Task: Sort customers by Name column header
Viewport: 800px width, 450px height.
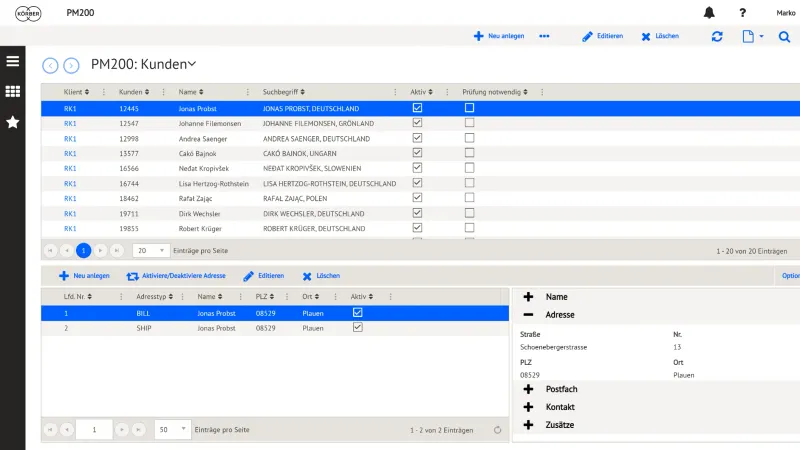Action: (191, 92)
